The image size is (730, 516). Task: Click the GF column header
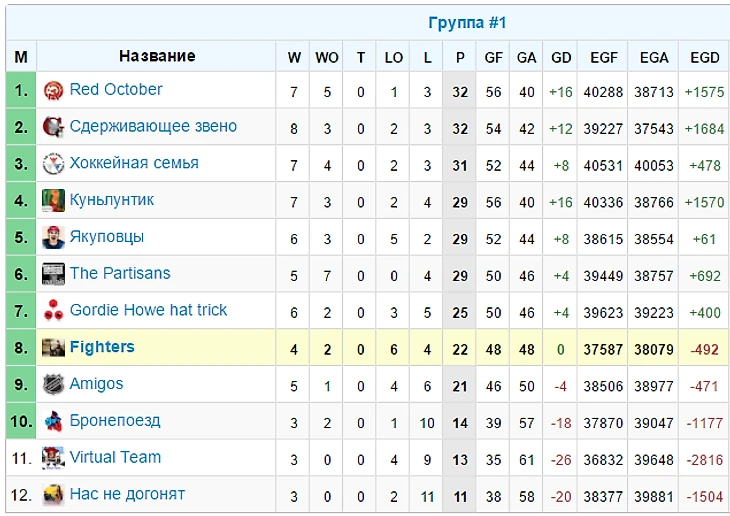click(494, 57)
